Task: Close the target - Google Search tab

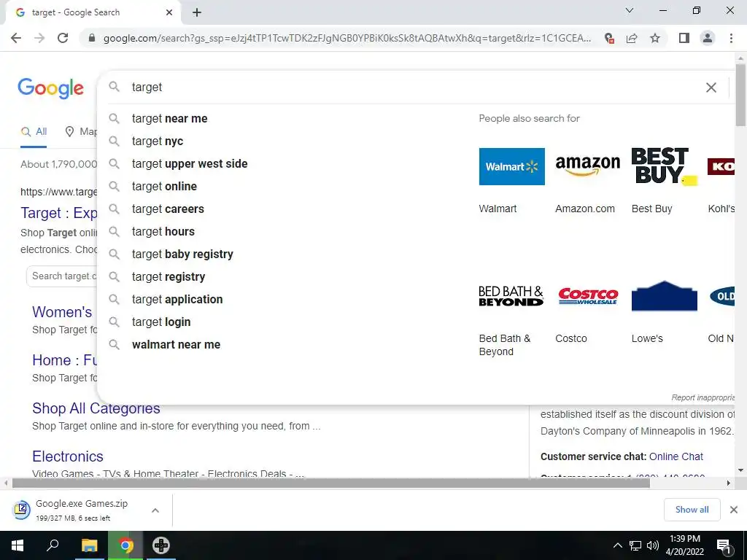Action: [169, 12]
